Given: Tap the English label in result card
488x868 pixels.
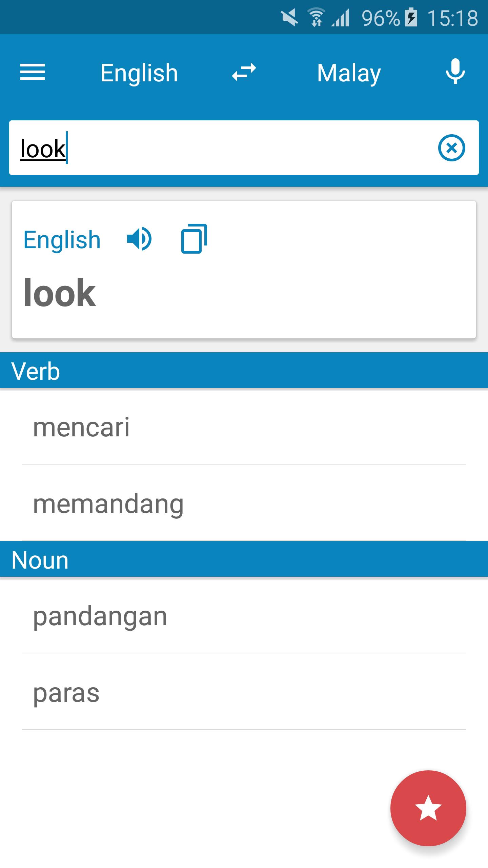Looking at the screenshot, I should [x=62, y=240].
